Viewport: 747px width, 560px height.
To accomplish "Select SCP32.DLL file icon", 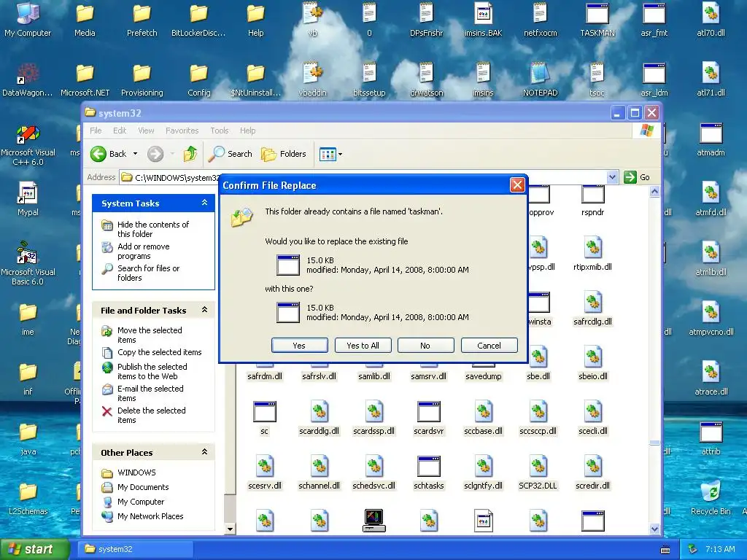I will pyautogui.click(x=538, y=467).
